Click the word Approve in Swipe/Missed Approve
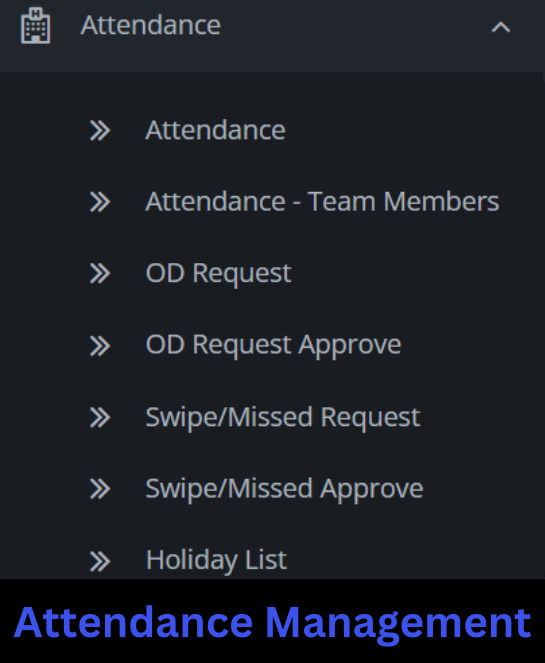 click(x=372, y=490)
